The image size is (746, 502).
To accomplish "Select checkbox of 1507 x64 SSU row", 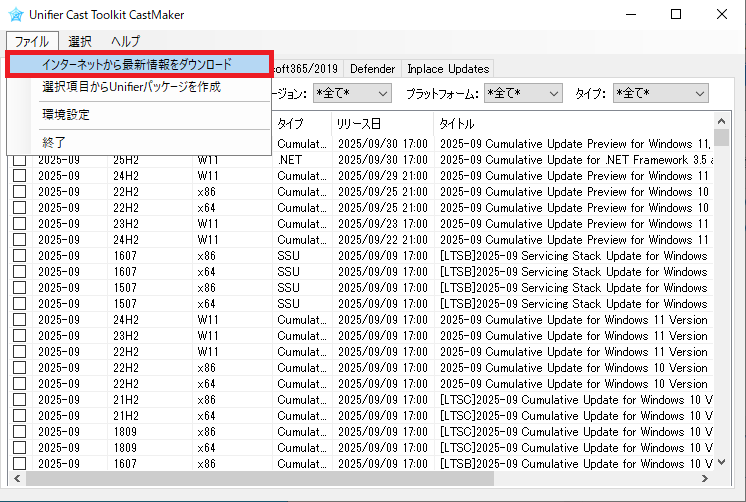I will click(20, 303).
